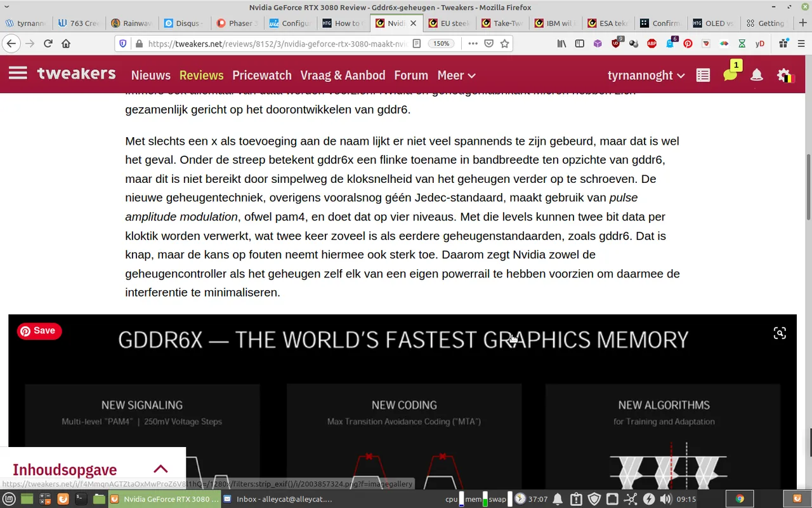The height and width of the screenshot is (508, 812).
Task: Click the shield security tray icon
Action: (594, 499)
